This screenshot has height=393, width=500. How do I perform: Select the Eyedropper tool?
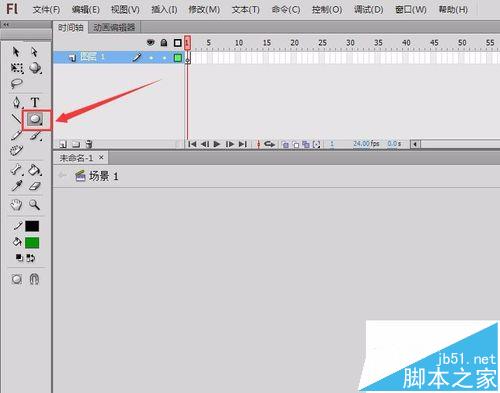(16, 186)
